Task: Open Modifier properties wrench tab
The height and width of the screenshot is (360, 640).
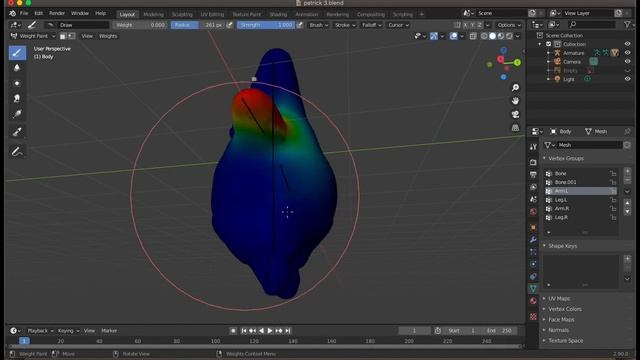Action: (x=533, y=240)
